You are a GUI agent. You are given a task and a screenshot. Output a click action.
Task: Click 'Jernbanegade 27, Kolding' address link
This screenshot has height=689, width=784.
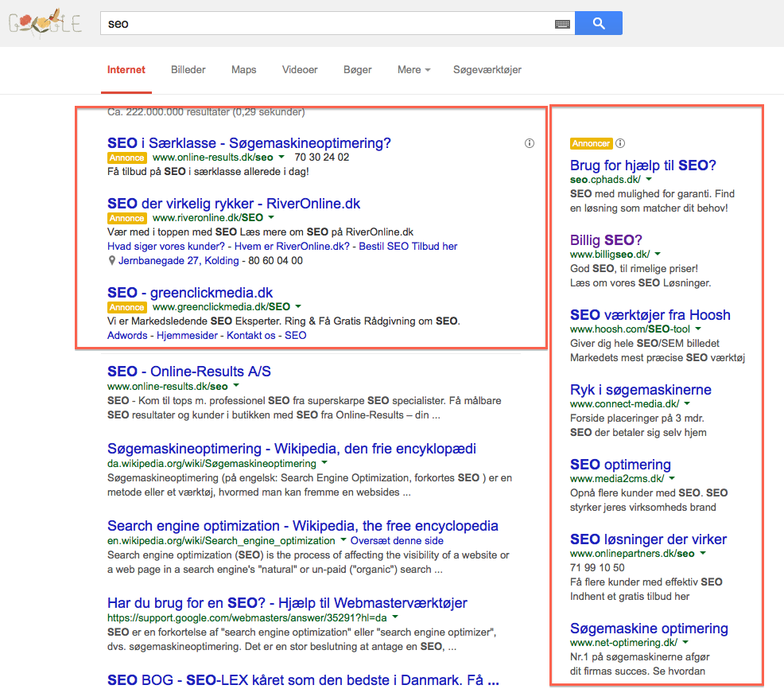click(x=178, y=261)
